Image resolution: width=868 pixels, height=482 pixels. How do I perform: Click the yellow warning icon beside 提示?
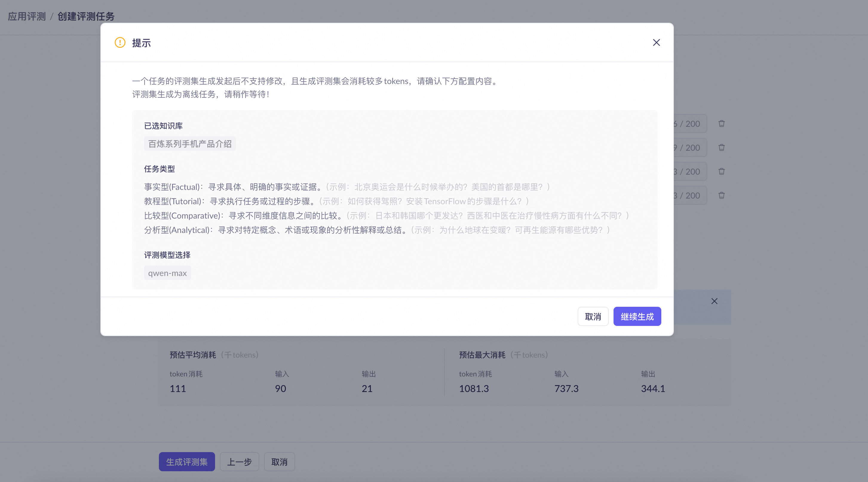click(x=120, y=42)
